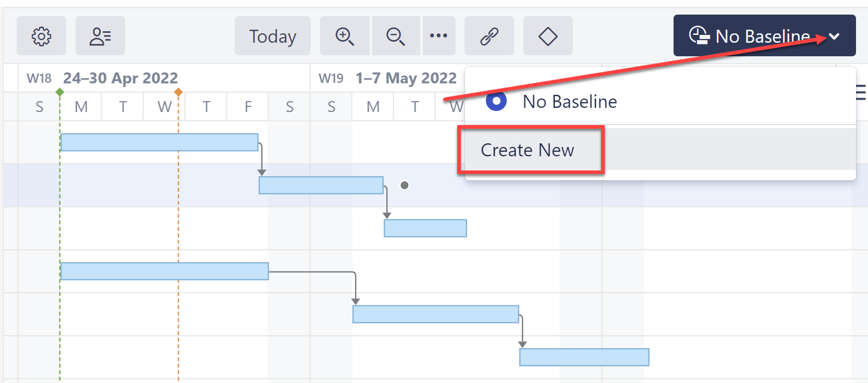This screenshot has height=383, width=868.
Task: Choose Create New from the baseline menu
Action: pos(527,150)
